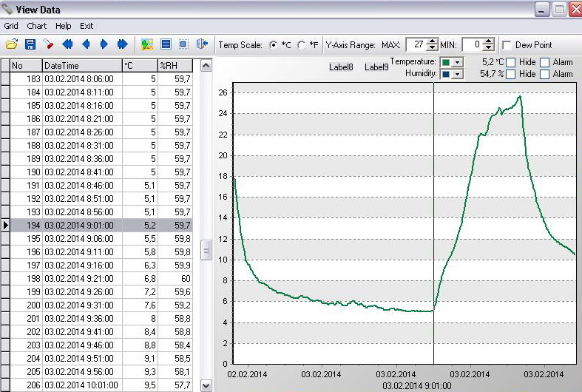Open the Temperature color dropdown

[457, 62]
